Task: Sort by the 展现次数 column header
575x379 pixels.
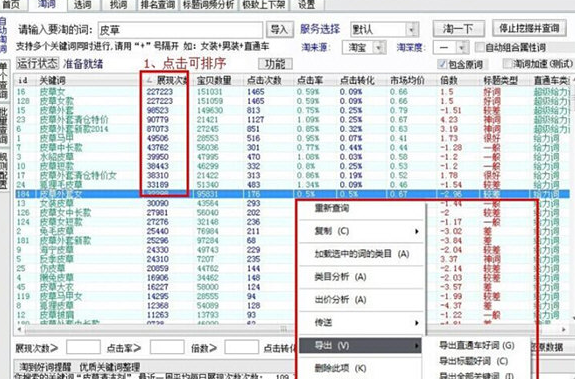Action: [167, 80]
